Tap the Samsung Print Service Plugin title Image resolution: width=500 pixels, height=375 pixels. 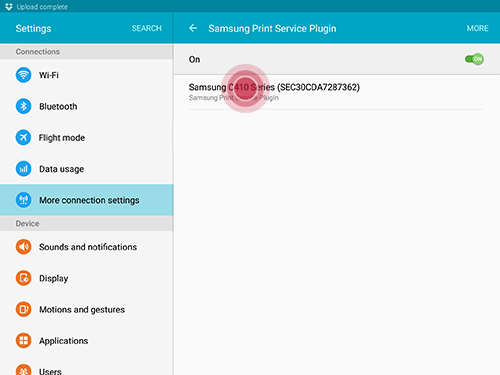[272, 29]
